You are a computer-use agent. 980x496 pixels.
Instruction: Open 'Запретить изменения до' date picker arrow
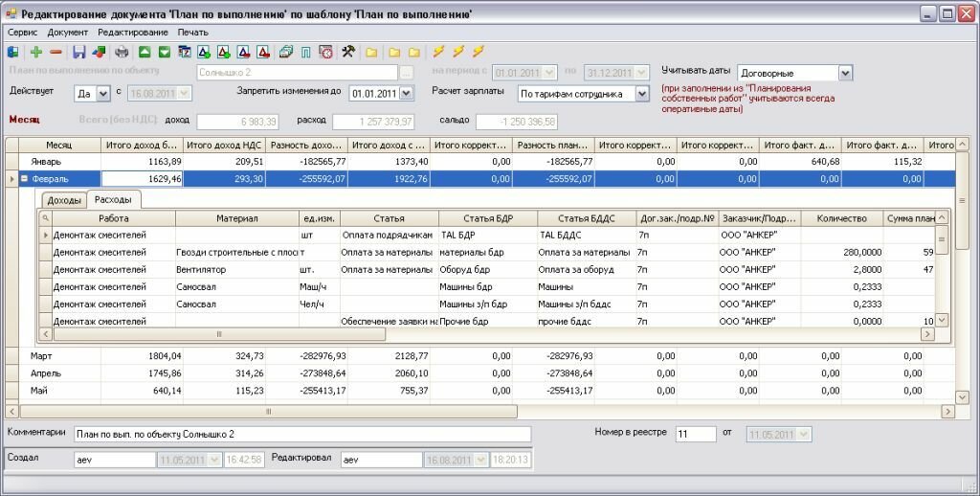[x=406, y=94]
